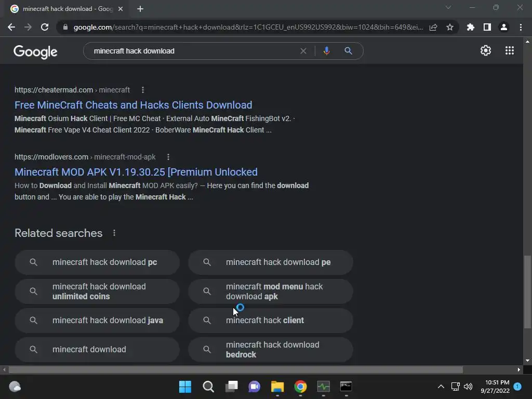Search minecraft hack download pe
Viewport: 532px width, 399px height.
[x=271, y=262]
